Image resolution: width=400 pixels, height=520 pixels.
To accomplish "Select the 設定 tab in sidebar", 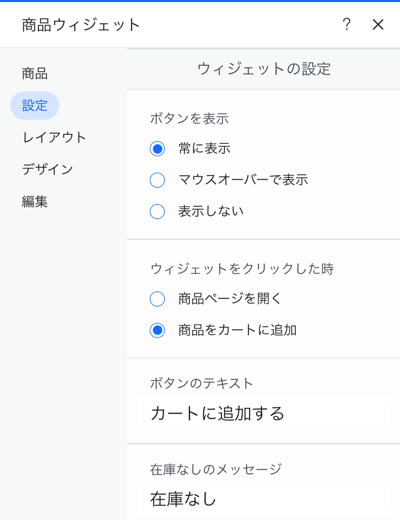I will click(x=35, y=105).
